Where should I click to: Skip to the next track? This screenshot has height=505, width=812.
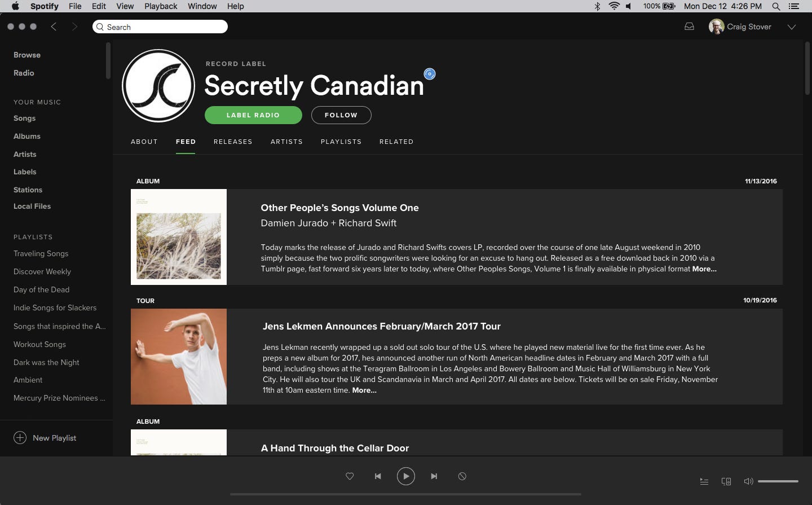(x=434, y=476)
